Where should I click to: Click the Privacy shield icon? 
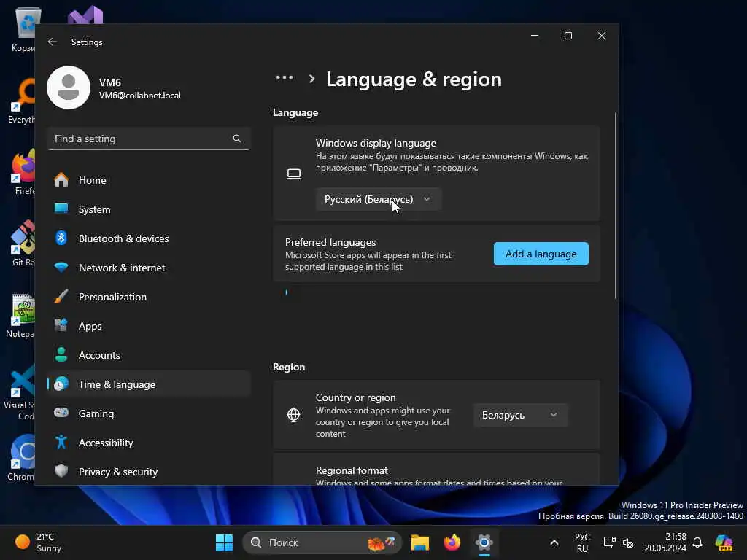[61, 472]
